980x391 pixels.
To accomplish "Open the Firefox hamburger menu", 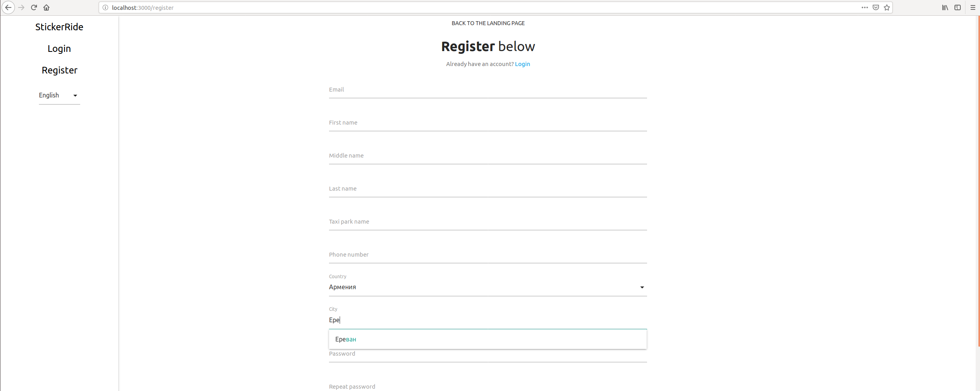I will 973,7.
